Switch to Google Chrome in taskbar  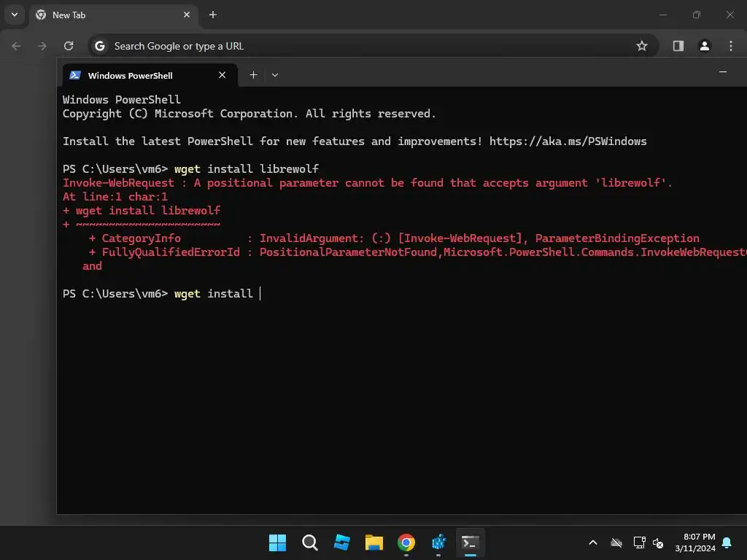pyautogui.click(x=406, y=542)
